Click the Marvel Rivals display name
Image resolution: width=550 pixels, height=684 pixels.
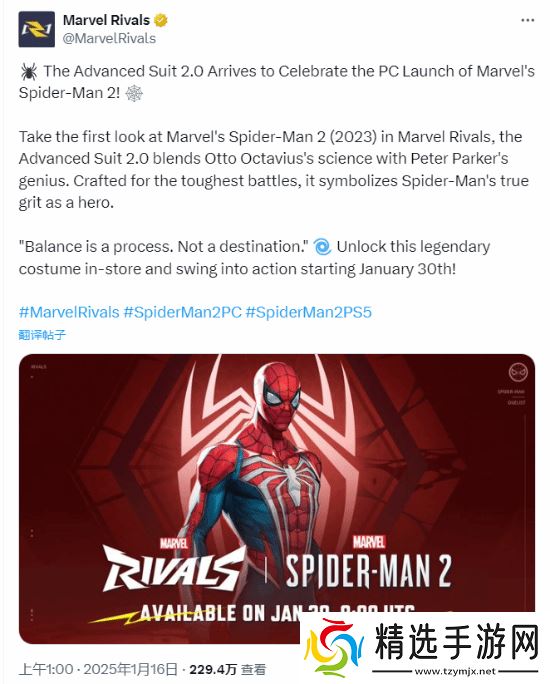[x=106, y=20]
